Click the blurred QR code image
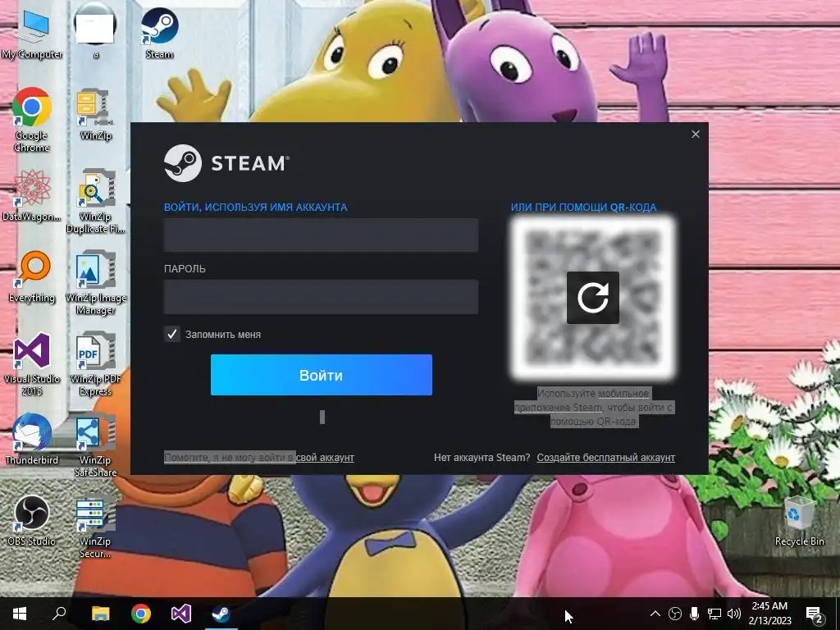 point(593,298)
